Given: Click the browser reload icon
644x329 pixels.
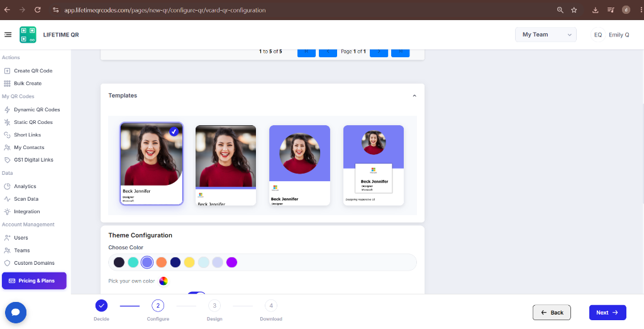Looking at the screenshot, I should point(37,10).
